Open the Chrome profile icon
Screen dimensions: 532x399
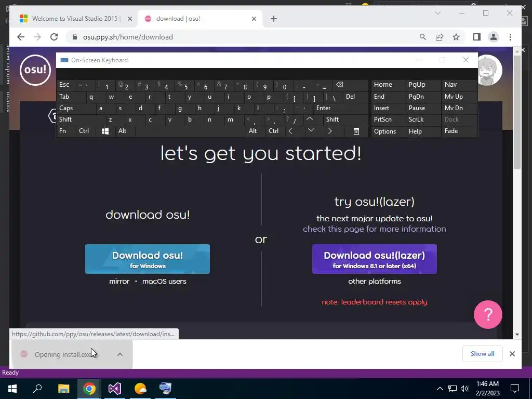(x=494, y=37)
